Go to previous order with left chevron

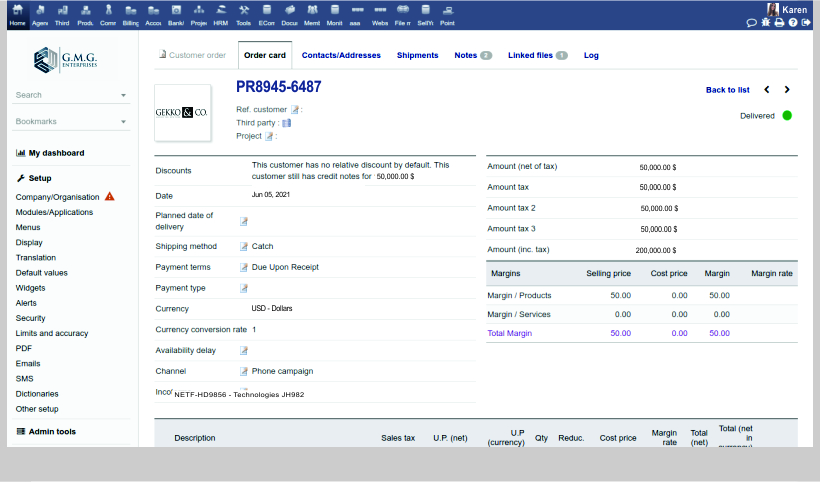pos(767,90)
